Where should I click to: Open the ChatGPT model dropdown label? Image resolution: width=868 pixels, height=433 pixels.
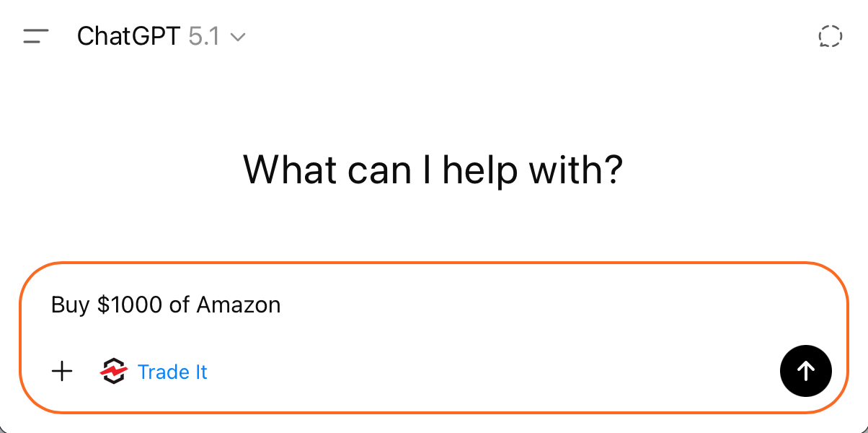coord(128,36)
